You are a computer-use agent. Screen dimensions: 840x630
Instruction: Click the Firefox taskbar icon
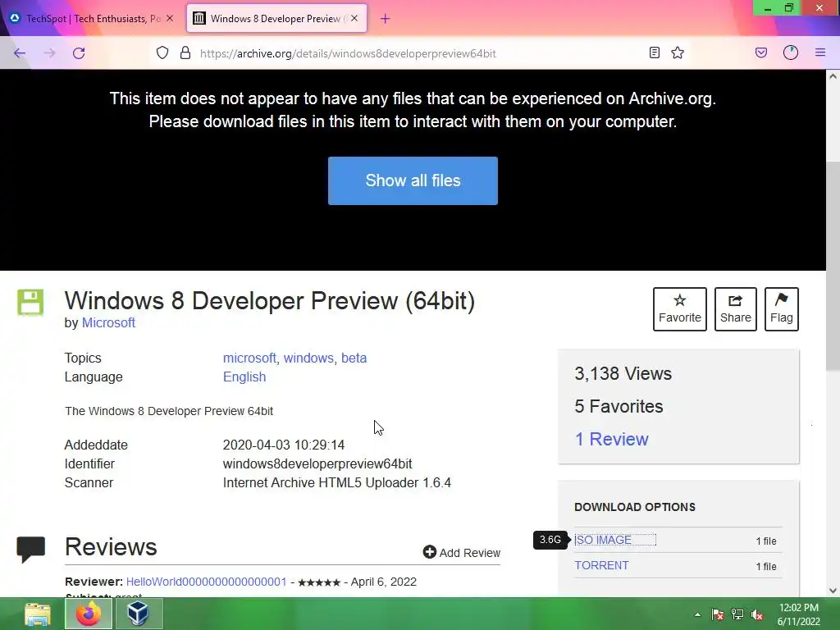pyautogui.click(x=89, y=614)
